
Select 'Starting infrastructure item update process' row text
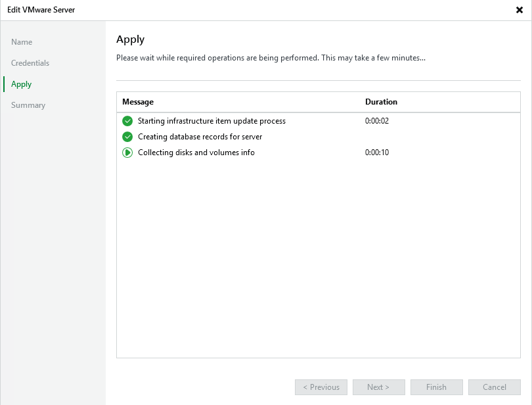[x=211, y=121]
